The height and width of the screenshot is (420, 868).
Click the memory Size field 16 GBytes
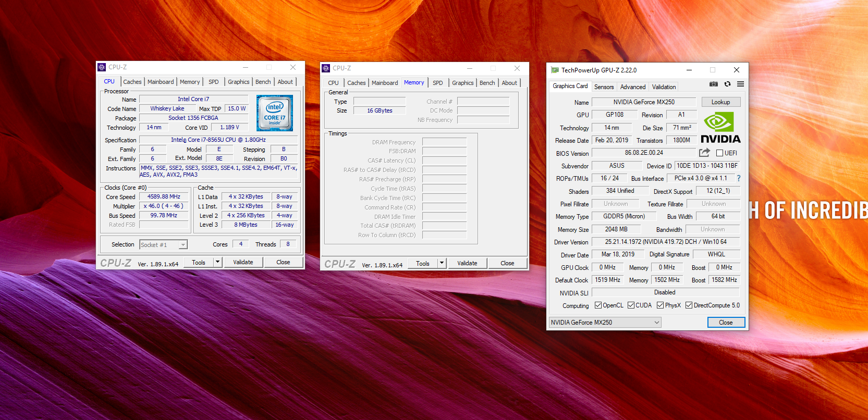pyautogui.click(x=380, y=110)
